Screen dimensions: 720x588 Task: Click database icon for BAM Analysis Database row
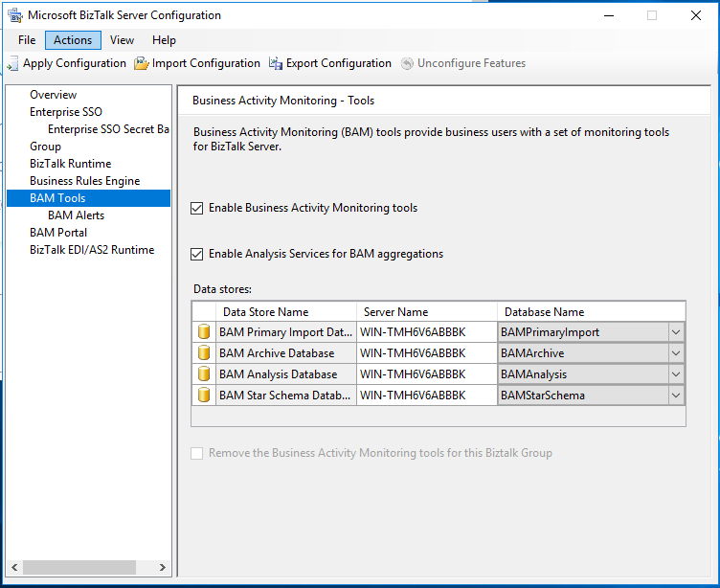tap(204, 373)
